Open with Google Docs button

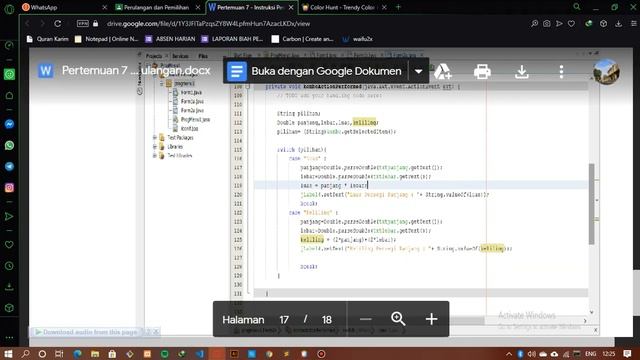pyautogui.click(x=316, y=71)
